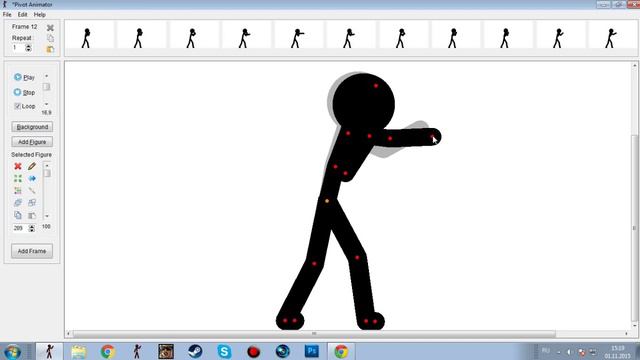Click the Add Figure button
The height and width of the screenshot is (360, 640).
[32, 142]
